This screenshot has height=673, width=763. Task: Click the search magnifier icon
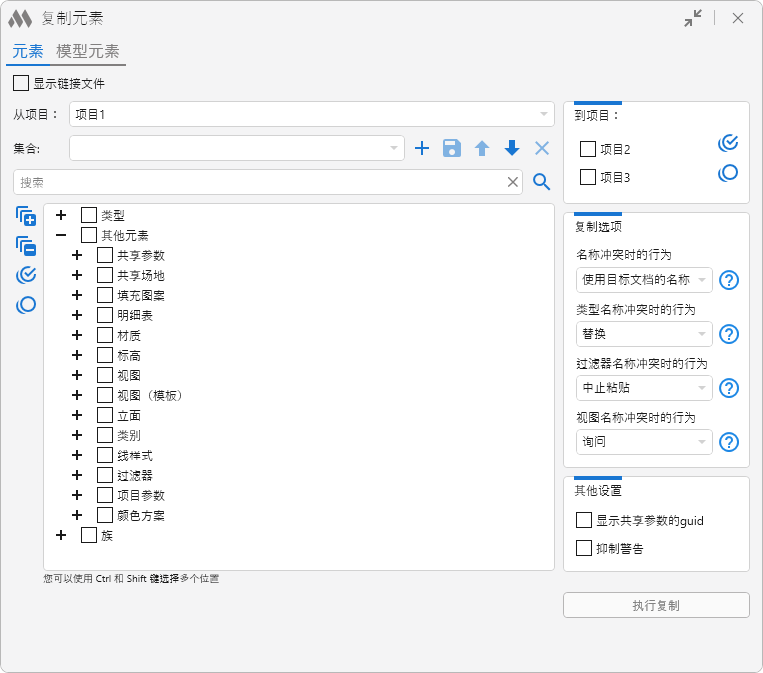coord(542,182)
